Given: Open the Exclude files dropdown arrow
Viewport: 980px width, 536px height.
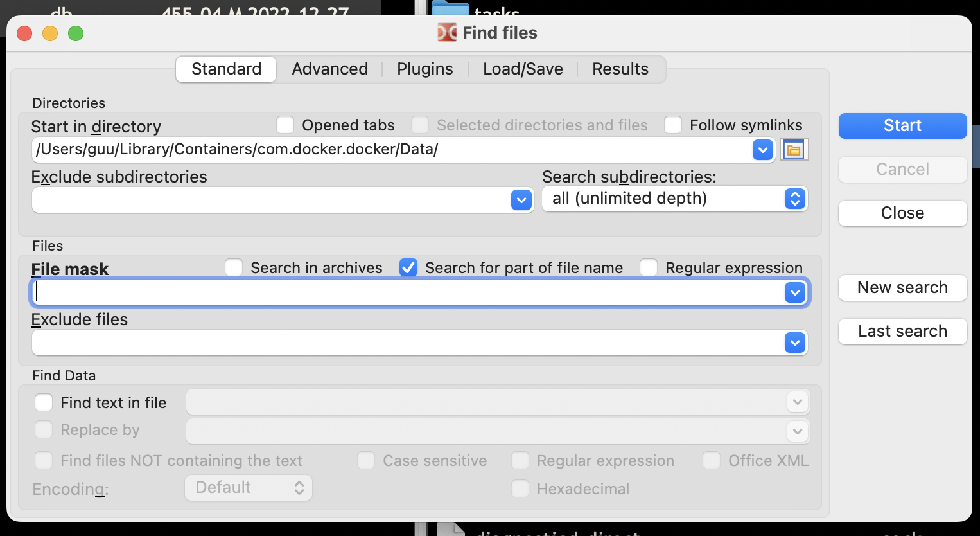Looking at the screenshot, I should pos(795,343).
